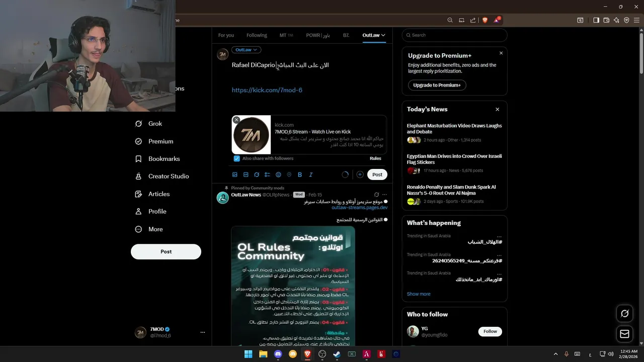Open options for الهلال_الشباب trend
The height and width of the screenshot is (362, 644).
tap(499, 236)
